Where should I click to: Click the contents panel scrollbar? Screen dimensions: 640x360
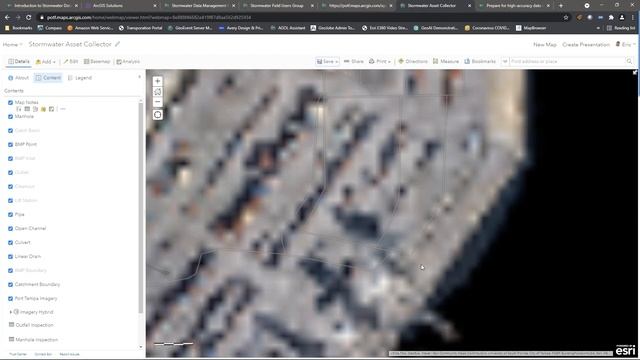click(x=141, y=208)
